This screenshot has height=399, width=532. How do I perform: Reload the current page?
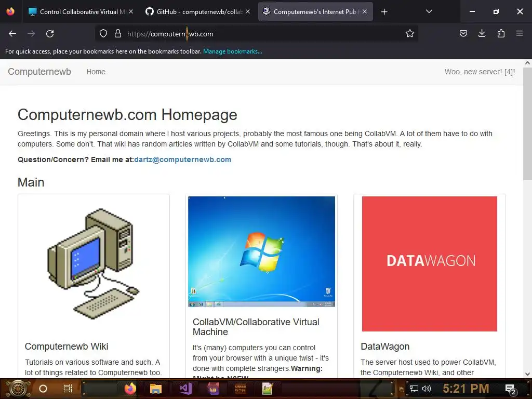50,34
